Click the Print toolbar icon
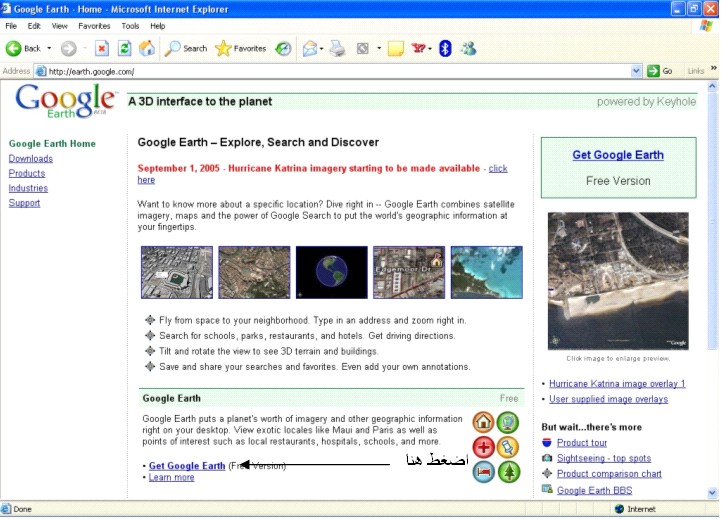The image size is (721, 519). point(337,48)
